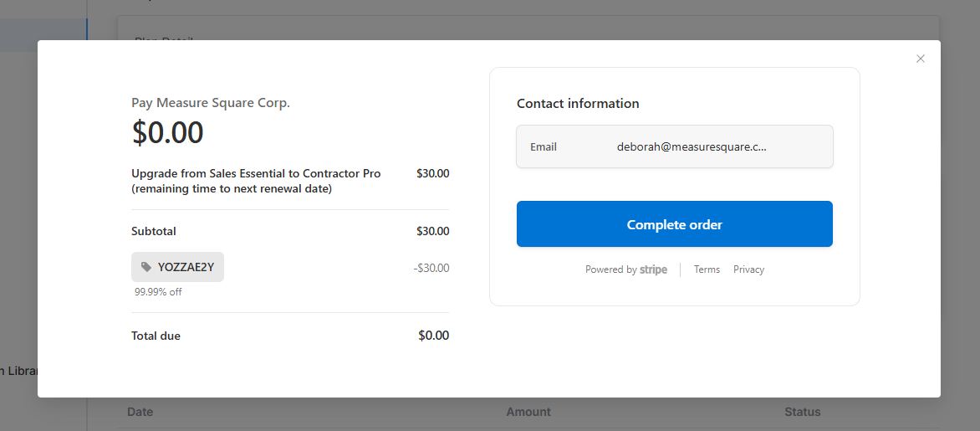Screen dimensions: 980x431
Task: Select the YOZZAE2Y promo code chip
Action: (177, 267)
